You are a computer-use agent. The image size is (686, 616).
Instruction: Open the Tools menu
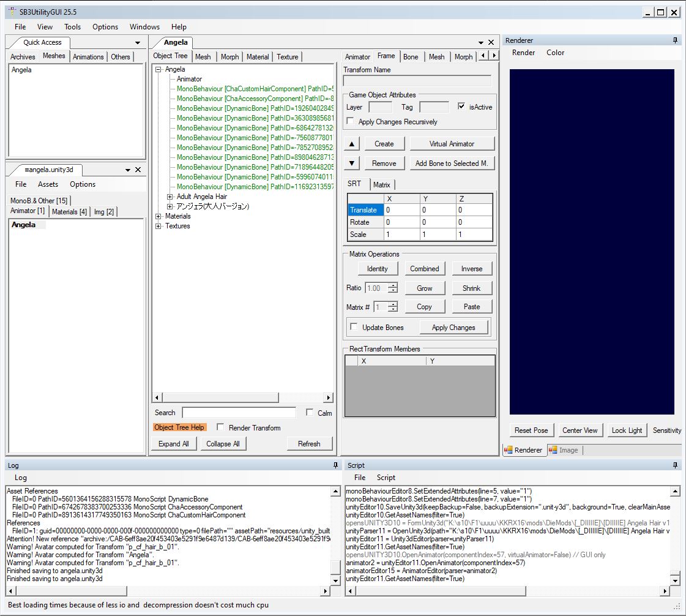(x=72, y=27)
